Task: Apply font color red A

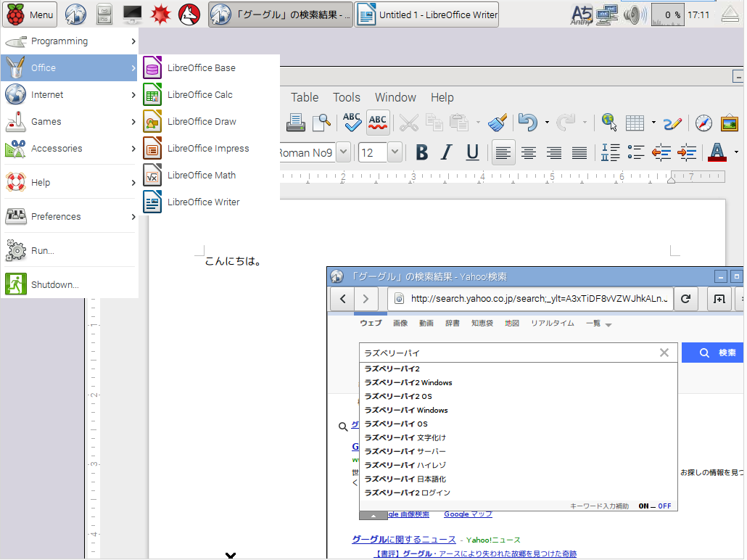Action: [717, 152]
